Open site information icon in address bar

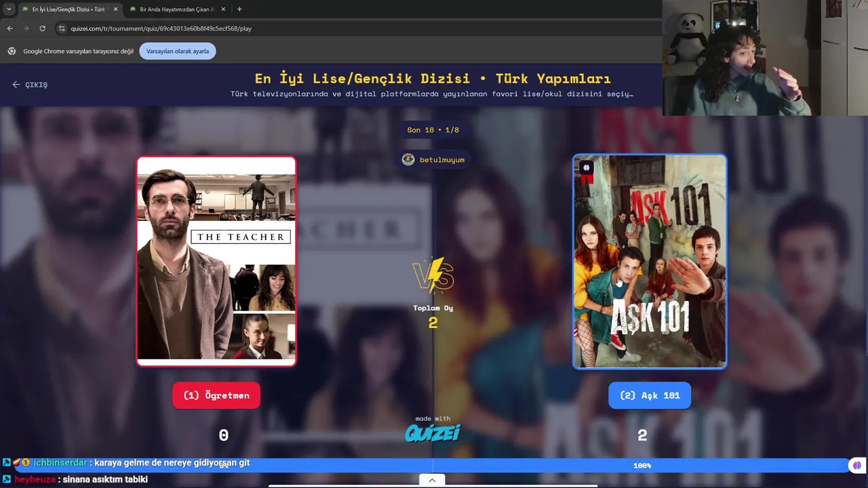(62, 28)
